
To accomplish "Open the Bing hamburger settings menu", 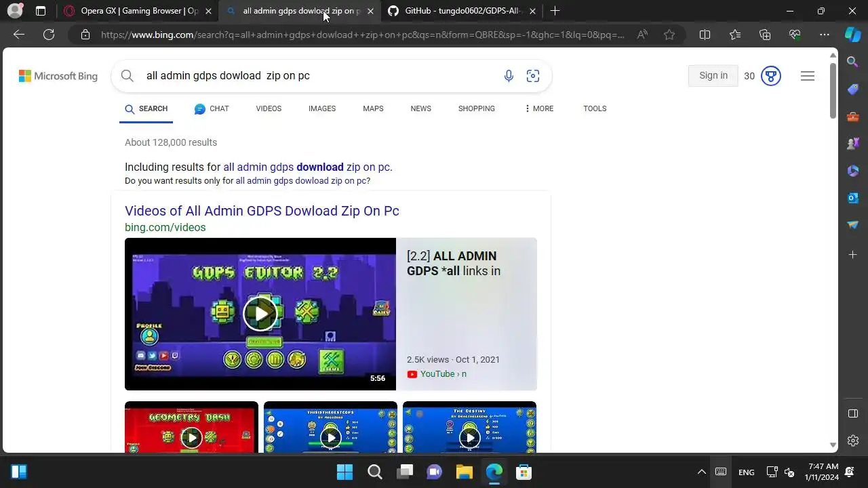I will click(x=807, y=76).
